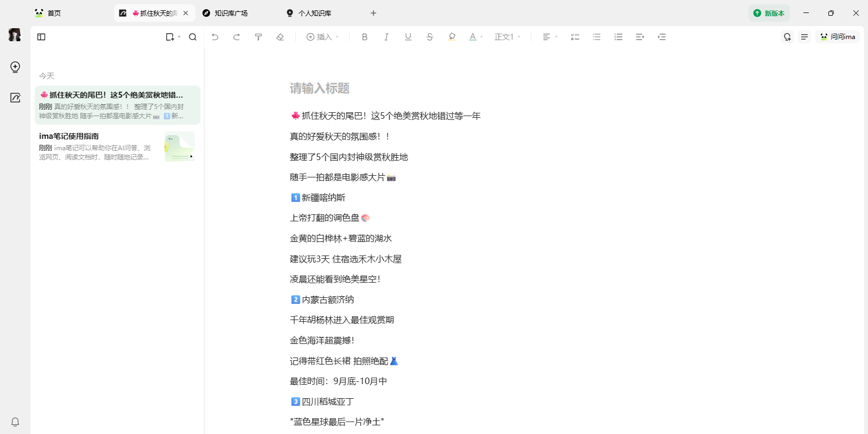Apply the highlight color marker
The height and width of the screenshot is (434, 868).
[x=452, y=37]
